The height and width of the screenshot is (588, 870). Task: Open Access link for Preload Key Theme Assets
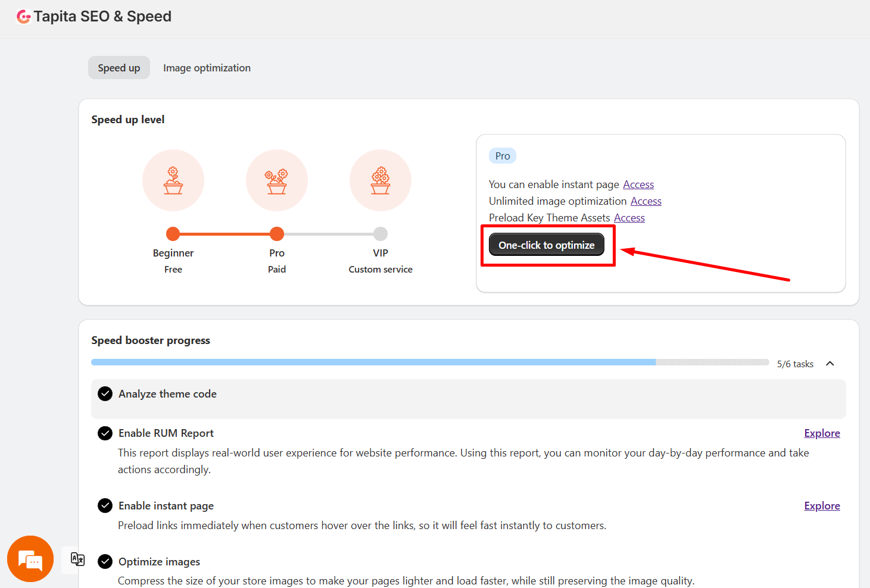point(629,218)
